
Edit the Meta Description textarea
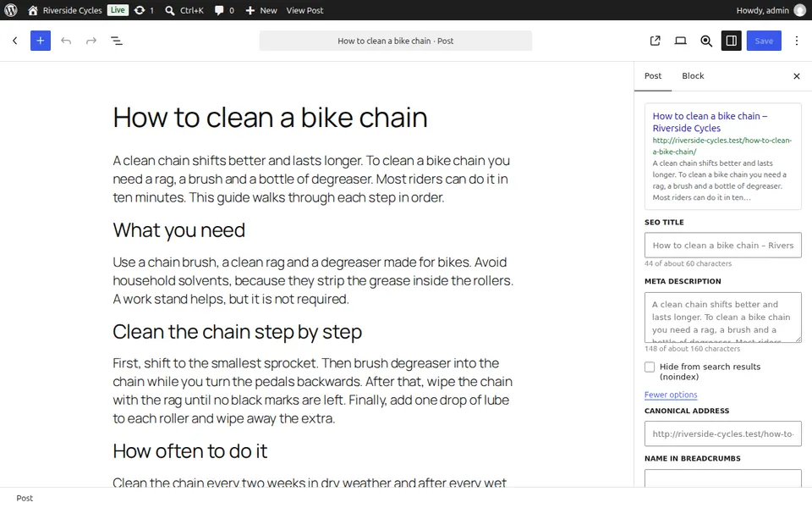tap(723, 317)
